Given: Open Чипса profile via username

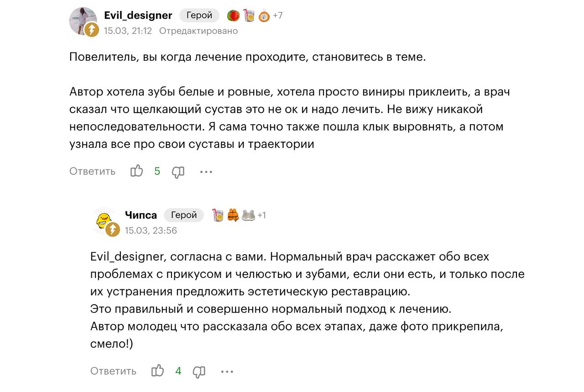Looking at the screenshot, I should click(x=141, y=215).
